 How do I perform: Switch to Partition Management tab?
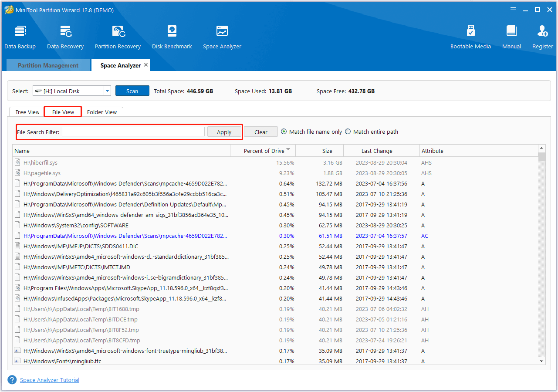(x=48, y=65)
